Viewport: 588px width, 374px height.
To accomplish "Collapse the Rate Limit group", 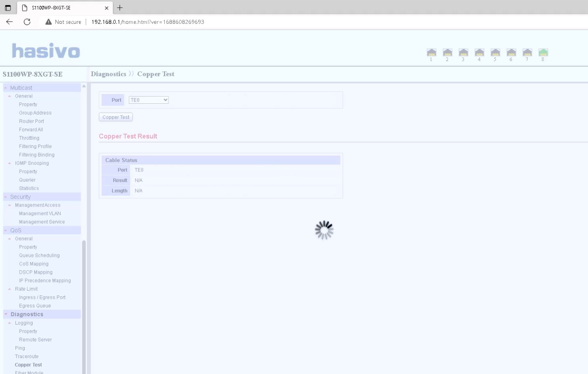I will pos(10,289).
